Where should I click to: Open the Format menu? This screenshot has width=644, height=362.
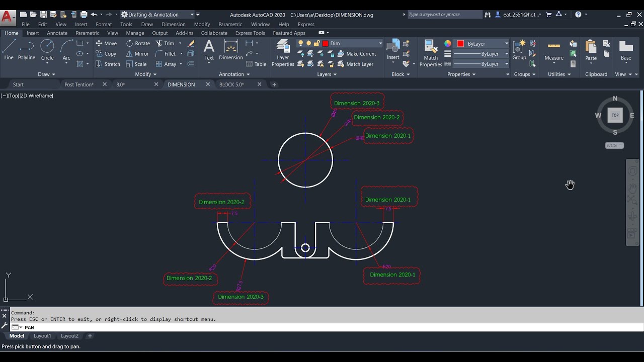[104, 24]
